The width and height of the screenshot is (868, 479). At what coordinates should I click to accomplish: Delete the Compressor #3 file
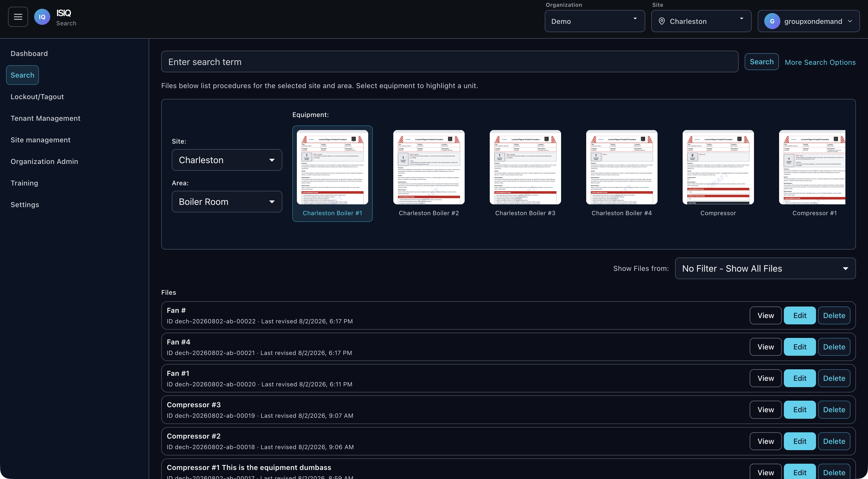point(834,410)
